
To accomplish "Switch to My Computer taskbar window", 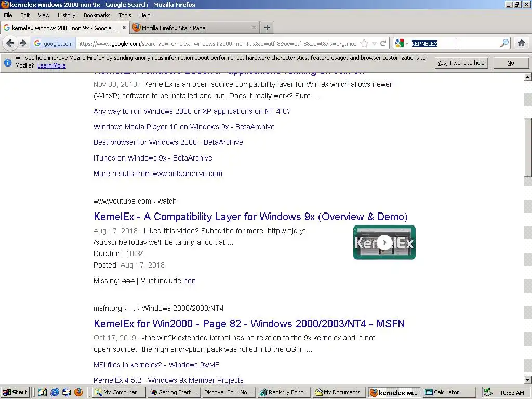I will pyautogui.click(x=119, y=392).
